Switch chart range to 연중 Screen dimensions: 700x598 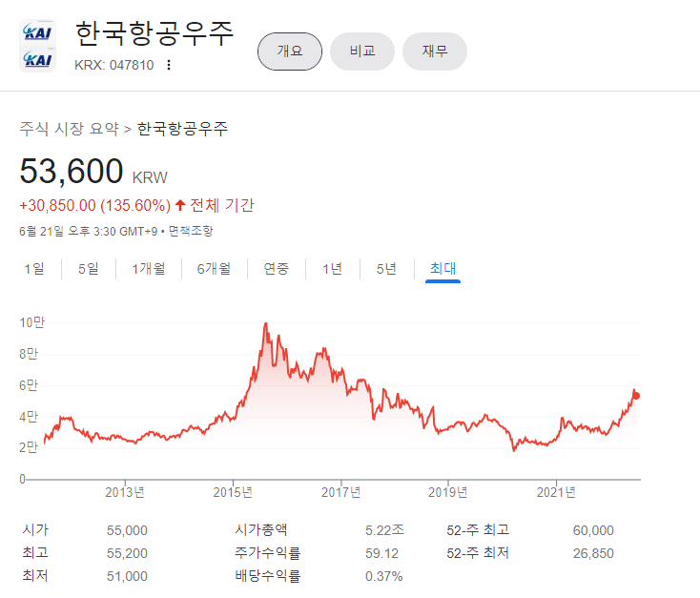tap(277, 269)
